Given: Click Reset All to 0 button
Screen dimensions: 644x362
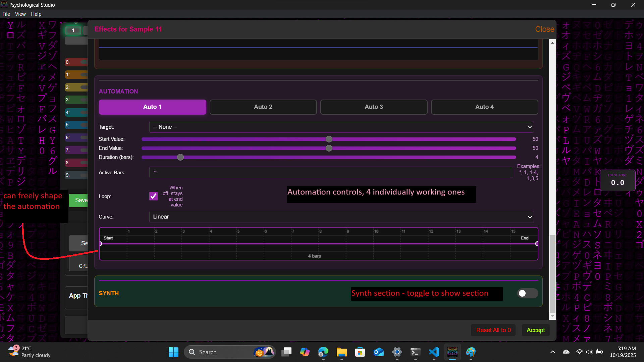Looking at the screenshot, I should click(493, 330).
